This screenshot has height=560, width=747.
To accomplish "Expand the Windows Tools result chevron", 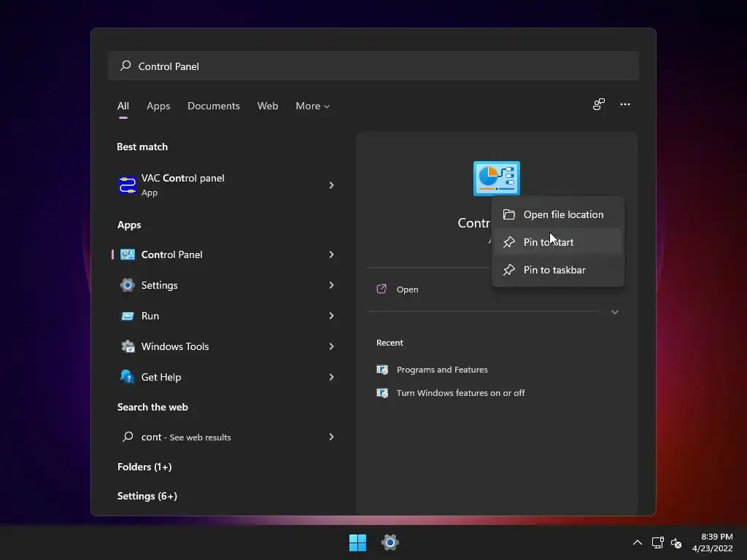I will click(332, 346).
